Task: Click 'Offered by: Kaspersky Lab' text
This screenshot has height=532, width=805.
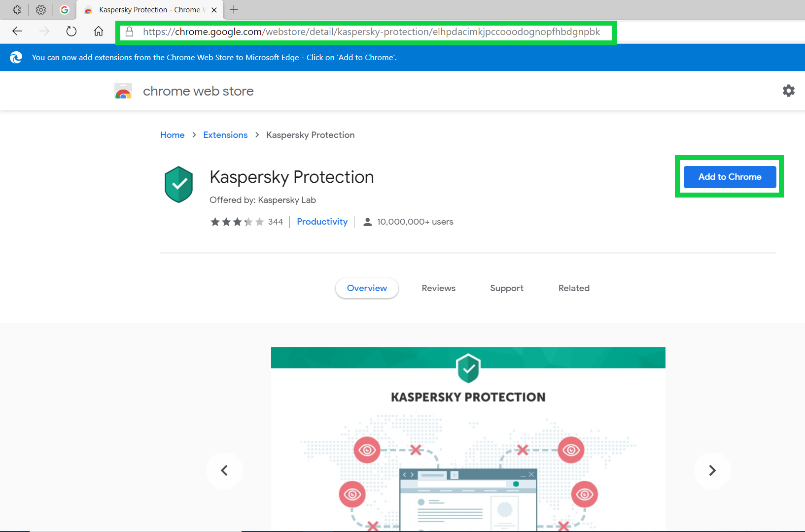Action: coord(263,200)
